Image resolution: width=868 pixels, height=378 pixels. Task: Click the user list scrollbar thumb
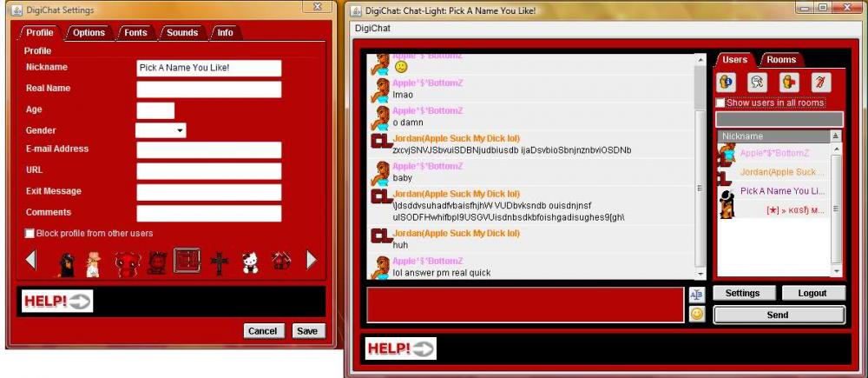(x=836, y=209)
